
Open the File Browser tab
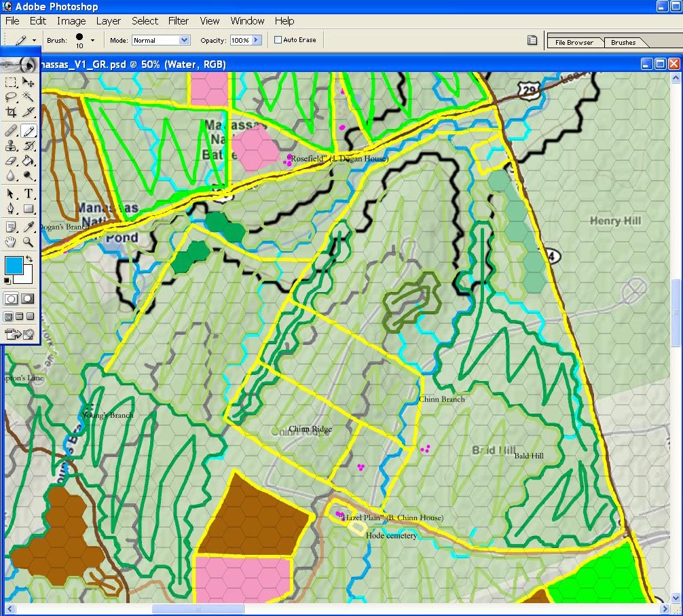tap(574, 42)
